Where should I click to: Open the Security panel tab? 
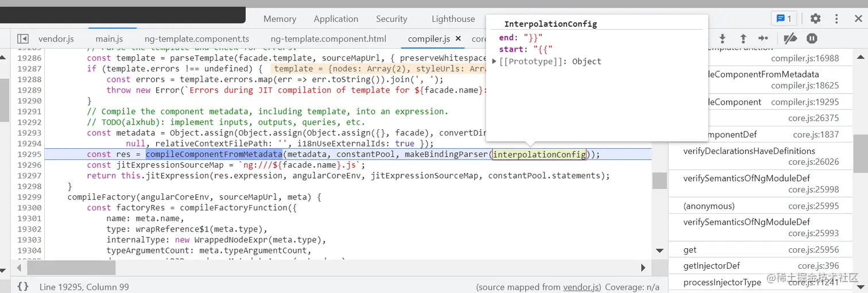(x=392, y=19)
